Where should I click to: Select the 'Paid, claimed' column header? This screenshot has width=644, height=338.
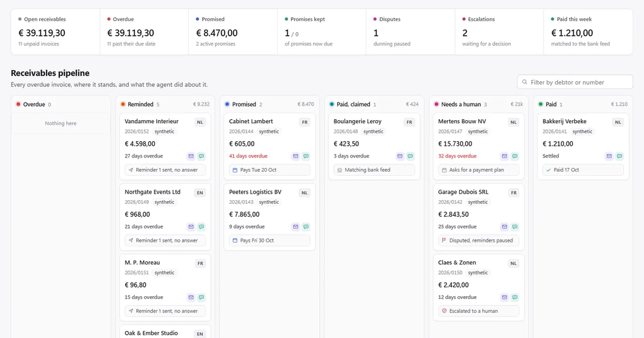tap(374, 105)
